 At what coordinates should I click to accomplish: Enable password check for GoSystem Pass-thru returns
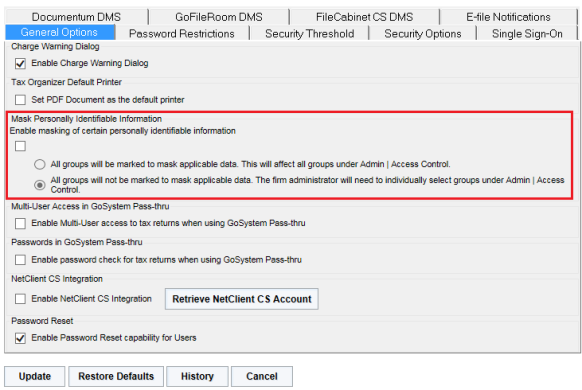20,260
